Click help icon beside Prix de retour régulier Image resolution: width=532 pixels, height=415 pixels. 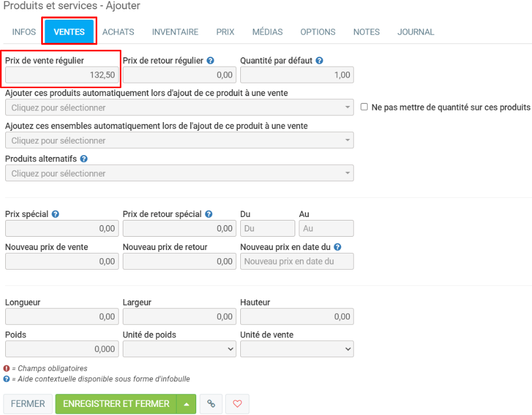(x=211, y=60)
